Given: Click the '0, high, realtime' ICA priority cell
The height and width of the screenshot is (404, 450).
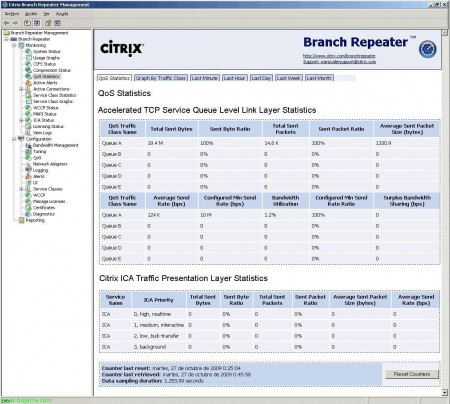Looking at the screenshot, I should pos(152,314).
